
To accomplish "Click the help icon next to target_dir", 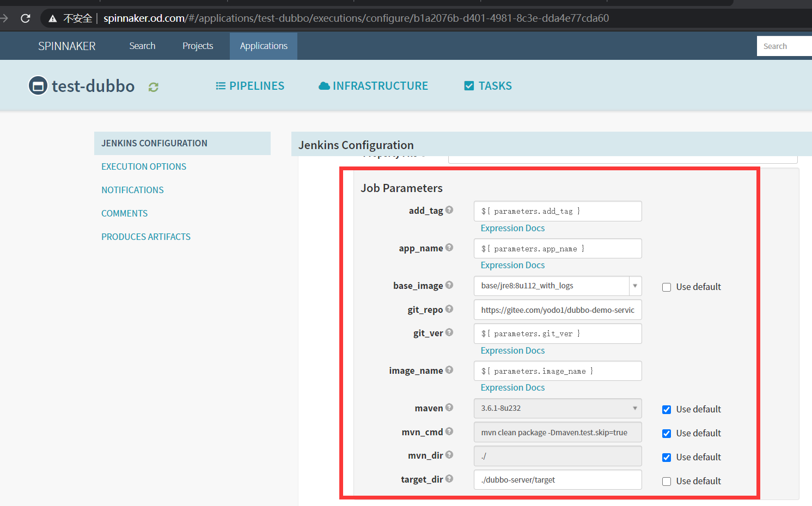I will [449, 479].
